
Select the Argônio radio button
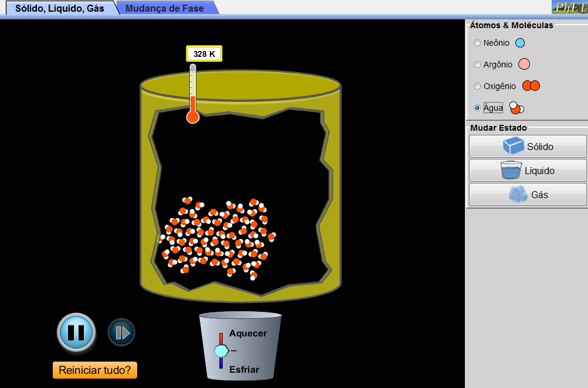pos(477,64)
